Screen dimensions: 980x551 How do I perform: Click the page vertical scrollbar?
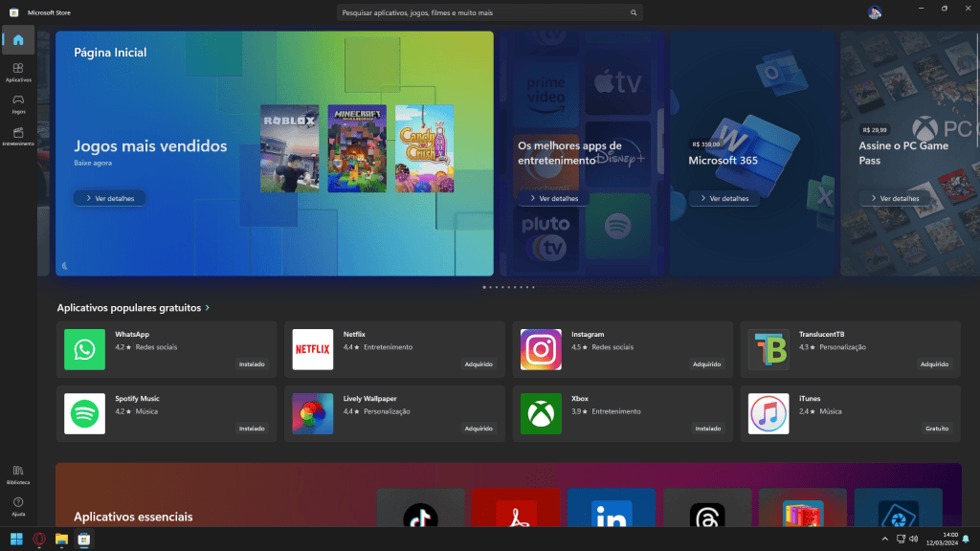click(977, 91)
